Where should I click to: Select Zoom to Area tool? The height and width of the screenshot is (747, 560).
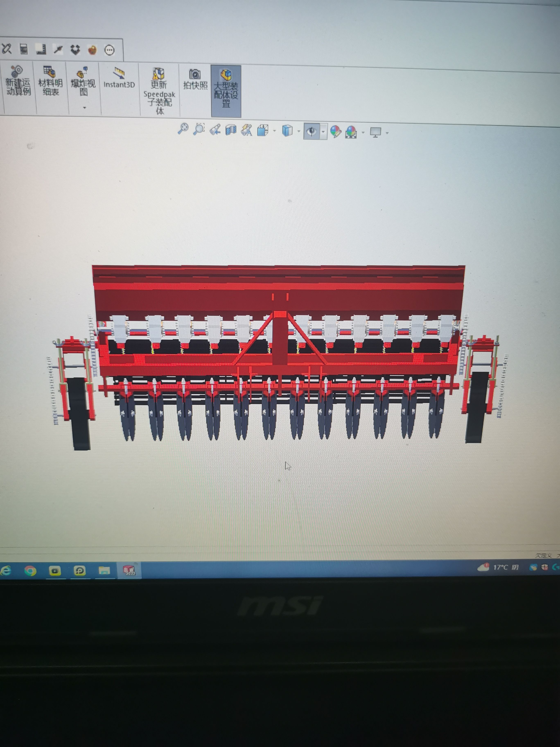pyautogui.click(x=199, y=129)
